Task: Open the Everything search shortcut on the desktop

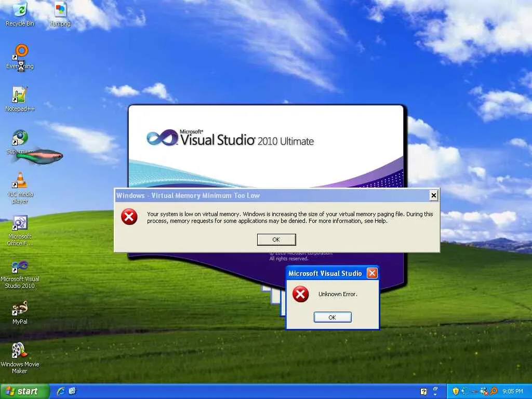Action: coord(20,57)
